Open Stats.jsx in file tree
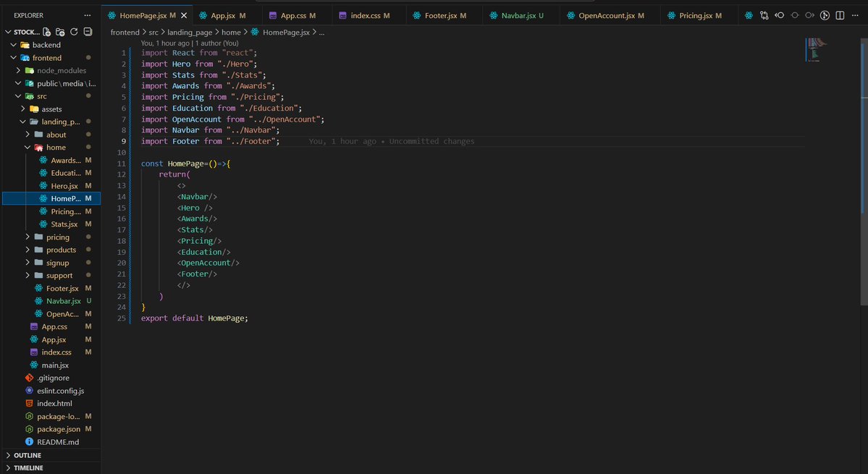Viewport: 868px width, 474px height. click(51, 224)
